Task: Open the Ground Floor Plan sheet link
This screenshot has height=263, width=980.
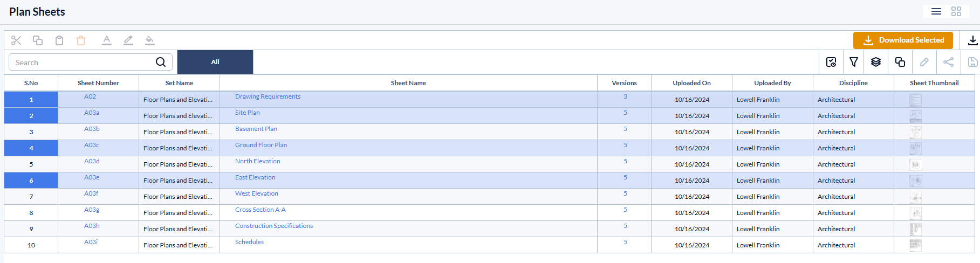Action: coord(261,145)
